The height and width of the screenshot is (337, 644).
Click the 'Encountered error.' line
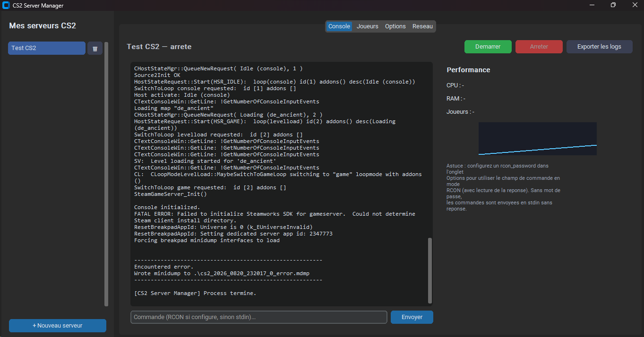[x=164, y=267]
